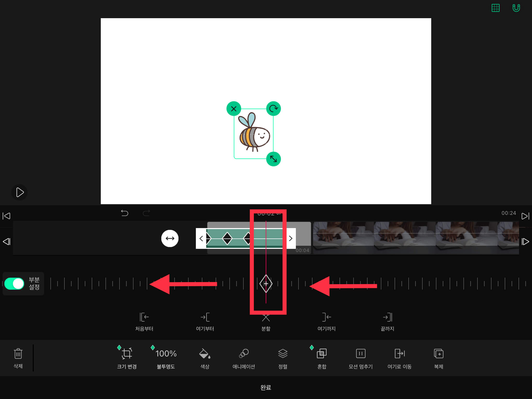Image resolution: width=532 pixels, height=399 pixels.
Task: Select the 정렬 layers icon
Action: tap(283, 354)
